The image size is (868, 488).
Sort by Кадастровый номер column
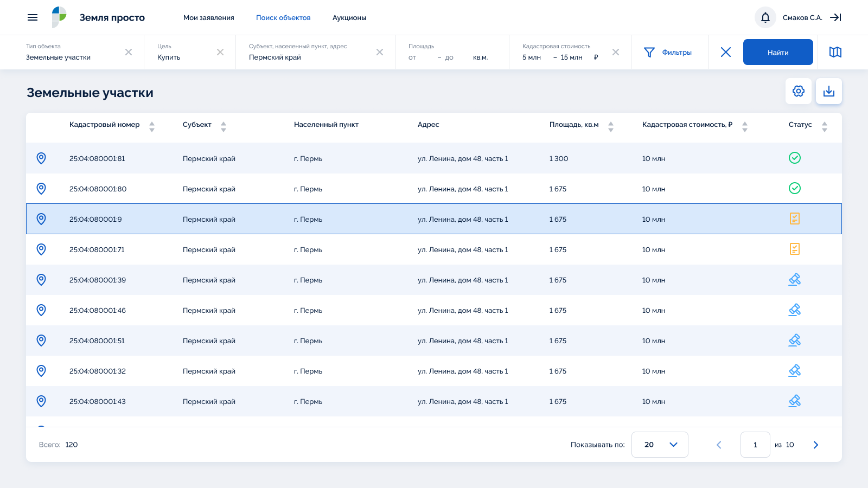pyautogui.click(x=152, y=127)
